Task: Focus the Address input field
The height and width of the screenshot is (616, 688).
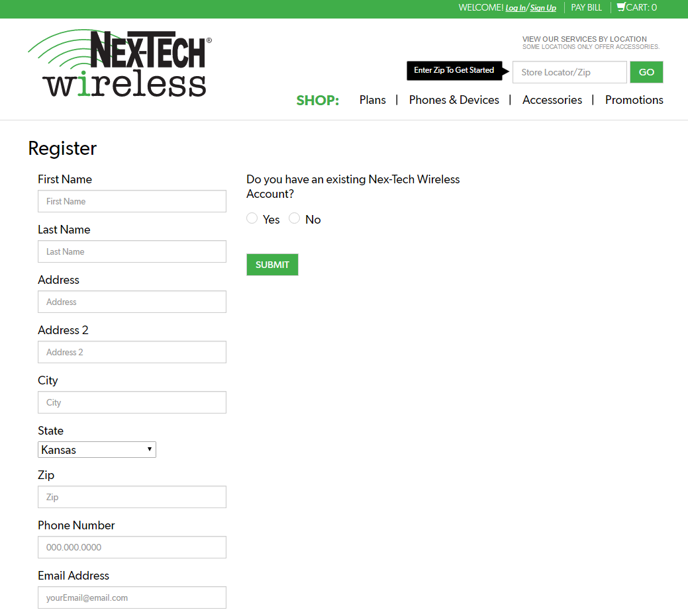Action: [132, 302]
